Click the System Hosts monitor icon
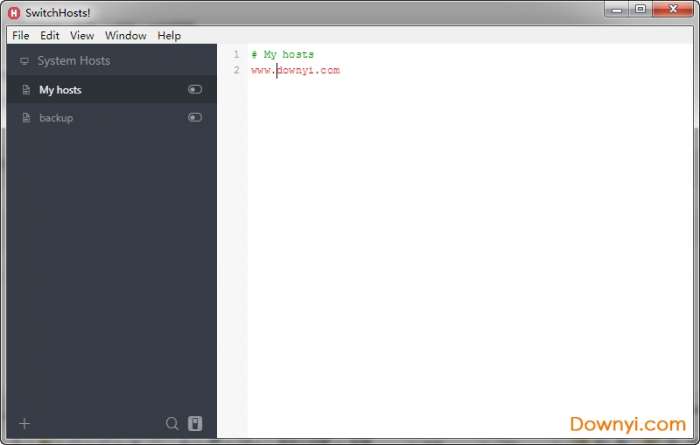The image size is (700, 445). (x=25, y=61)
